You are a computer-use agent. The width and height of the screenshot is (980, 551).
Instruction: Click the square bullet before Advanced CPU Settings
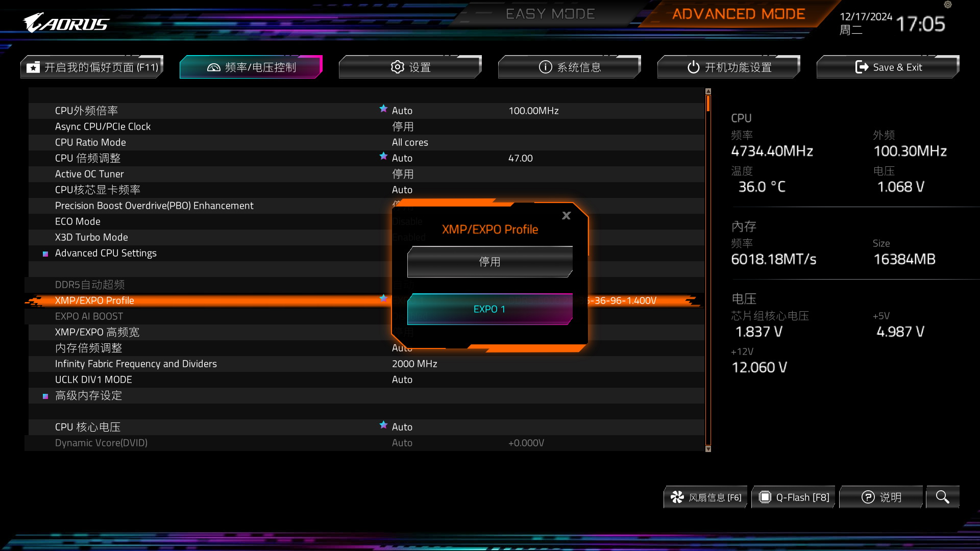click(45, 254)
